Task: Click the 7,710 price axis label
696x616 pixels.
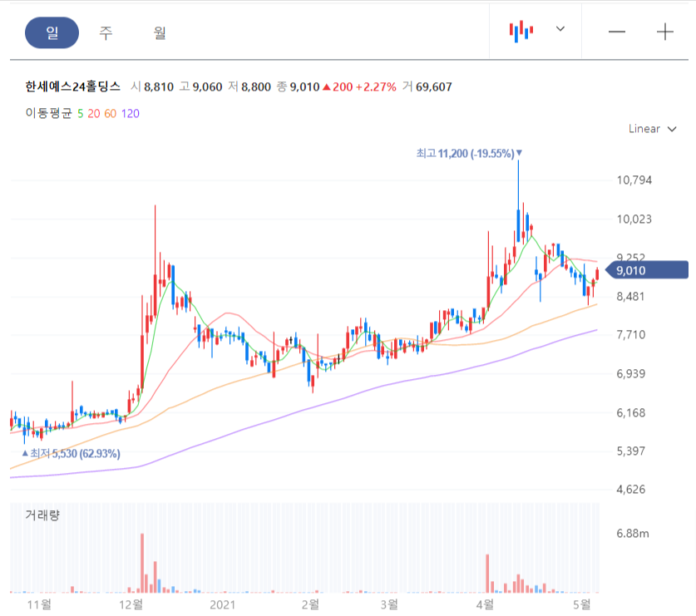Action: (x=631, y=335)
